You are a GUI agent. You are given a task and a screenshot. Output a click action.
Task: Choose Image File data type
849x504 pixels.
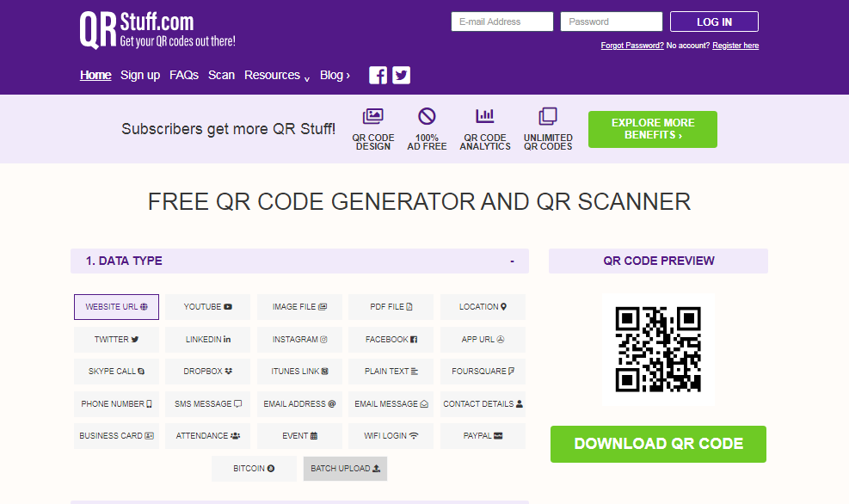[299, 307]
